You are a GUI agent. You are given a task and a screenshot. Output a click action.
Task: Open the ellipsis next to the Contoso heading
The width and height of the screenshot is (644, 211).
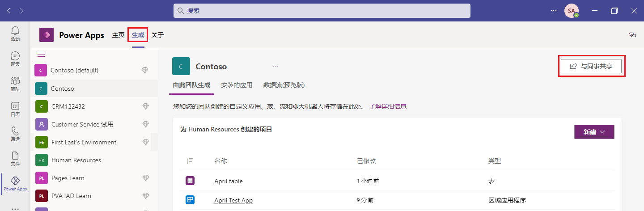coord(276,66)
